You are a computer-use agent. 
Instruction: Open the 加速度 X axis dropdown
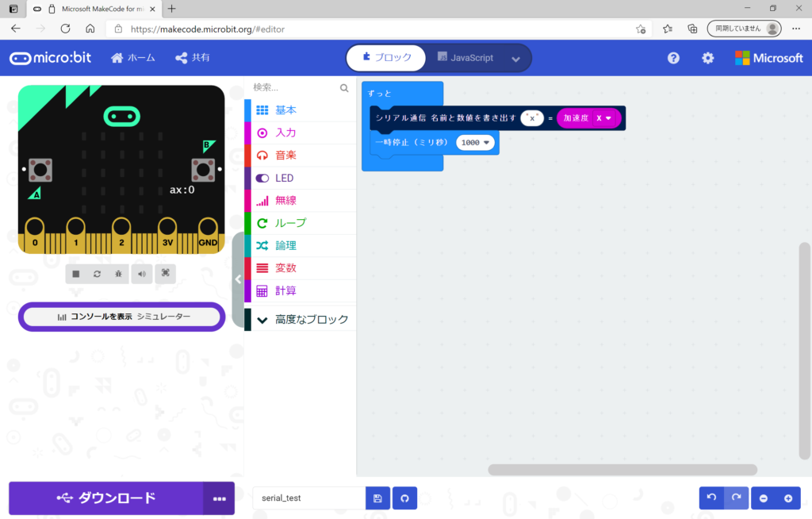point(608,118)
